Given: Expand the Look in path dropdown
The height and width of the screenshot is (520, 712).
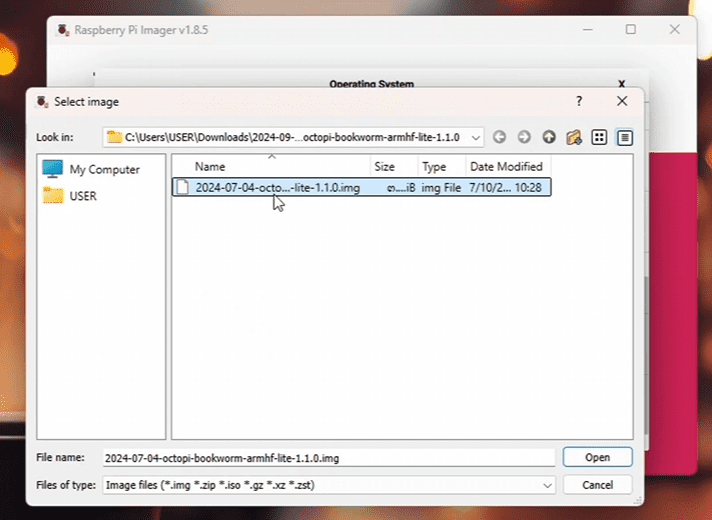Looking at the screenshot, I should click(476, 137).
